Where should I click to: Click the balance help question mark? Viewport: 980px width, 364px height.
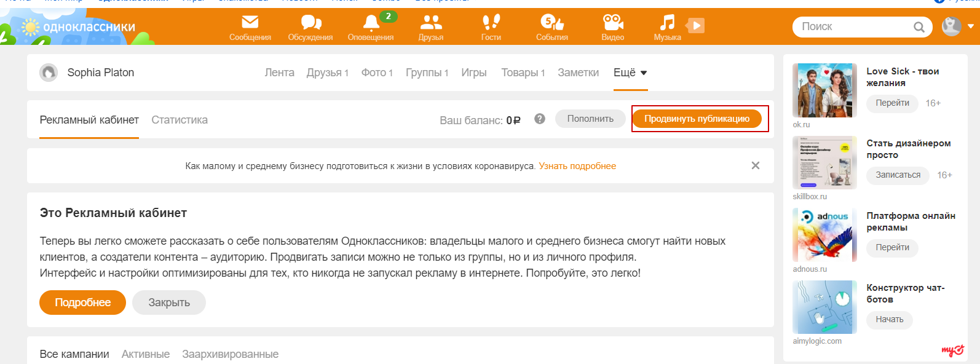click(540, 119)
